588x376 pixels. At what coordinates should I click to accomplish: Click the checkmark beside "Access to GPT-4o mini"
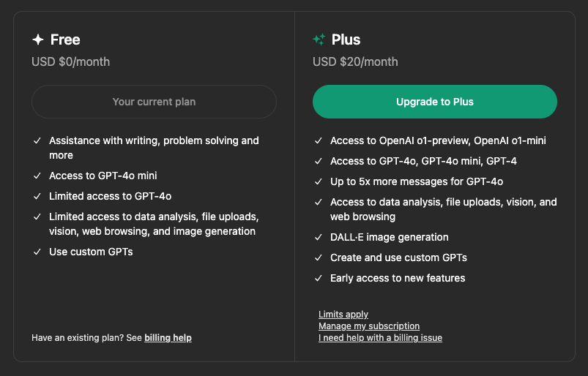pyautogui.click(x=37, y=176)
